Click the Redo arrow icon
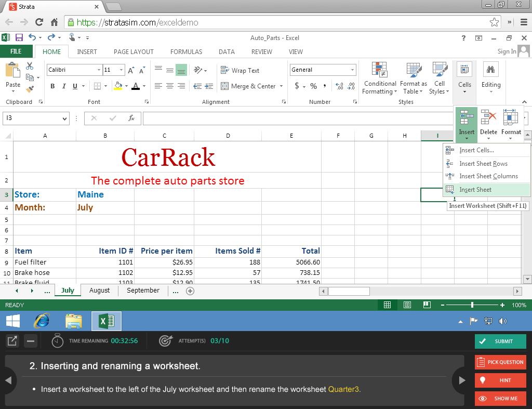The image size is (532, 409). pyautogui.click(x=51, y=37)
